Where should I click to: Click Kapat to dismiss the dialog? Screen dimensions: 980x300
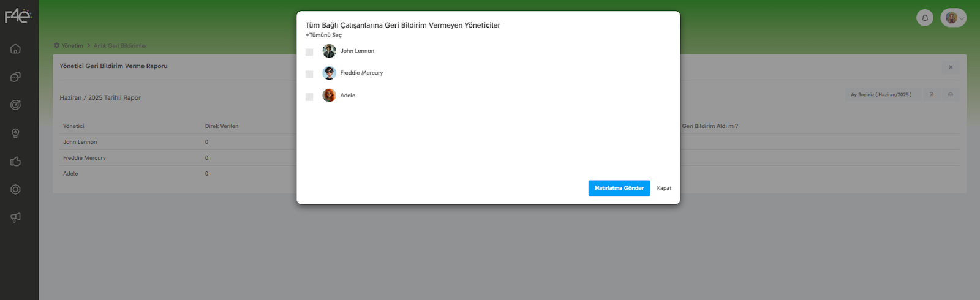[664, 188]
